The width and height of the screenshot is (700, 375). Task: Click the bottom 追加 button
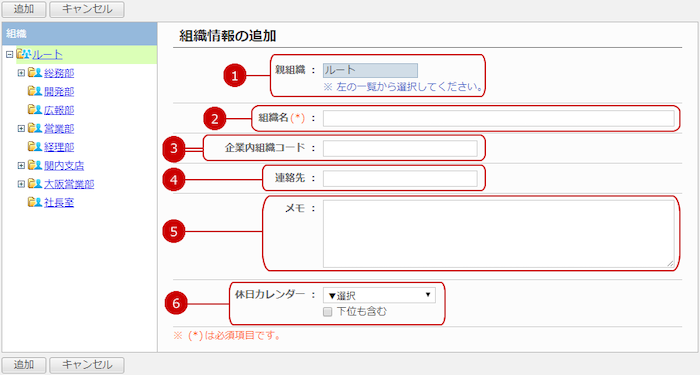point(24,365)
